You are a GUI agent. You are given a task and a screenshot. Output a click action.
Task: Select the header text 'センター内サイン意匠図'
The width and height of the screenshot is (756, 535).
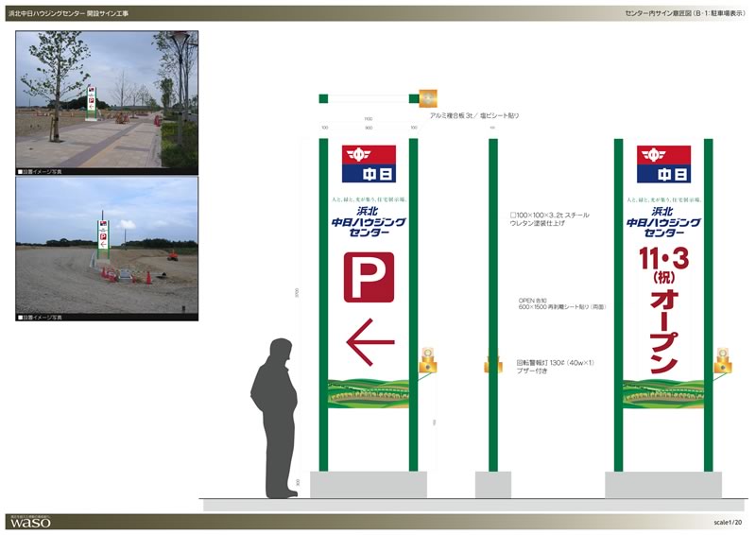point(658,13)
